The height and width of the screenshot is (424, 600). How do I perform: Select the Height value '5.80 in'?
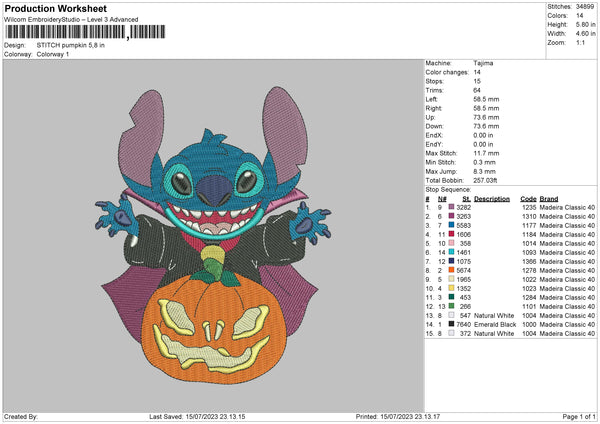tap(585, 24)
